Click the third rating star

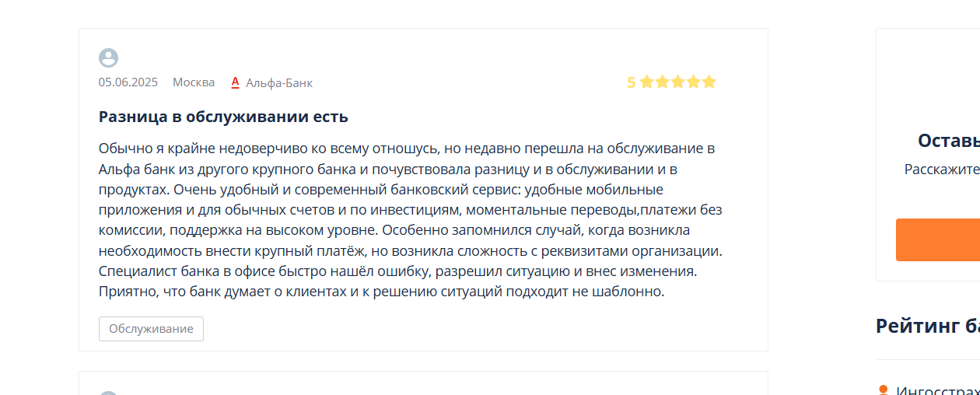pyautogui.click(x=677, y=82)
